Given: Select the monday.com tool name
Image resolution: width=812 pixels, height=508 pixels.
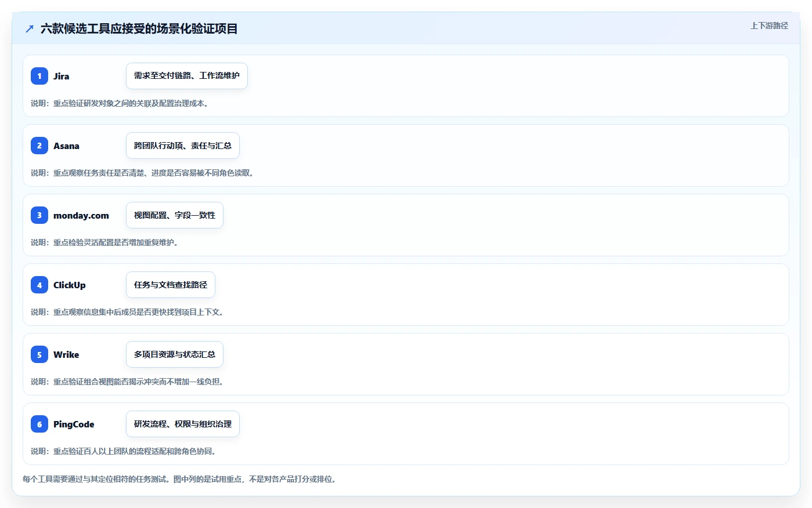Looking at the screenshot, I should click(81, 215).
